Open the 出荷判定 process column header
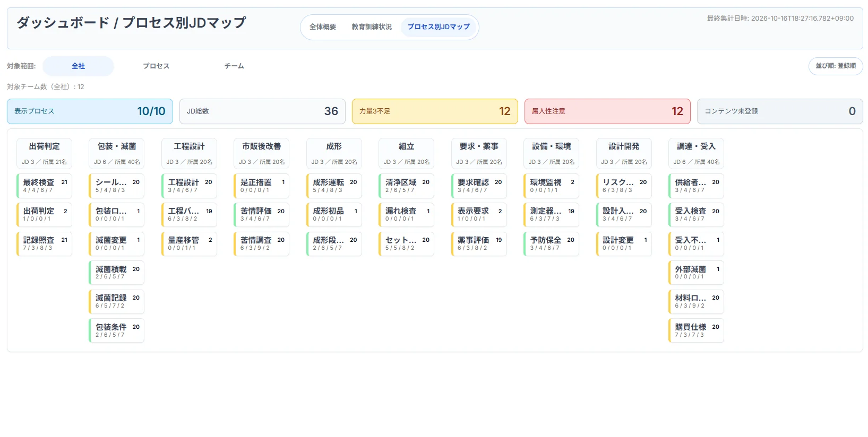This screenshot has height=437, width=868. (44, 154)
